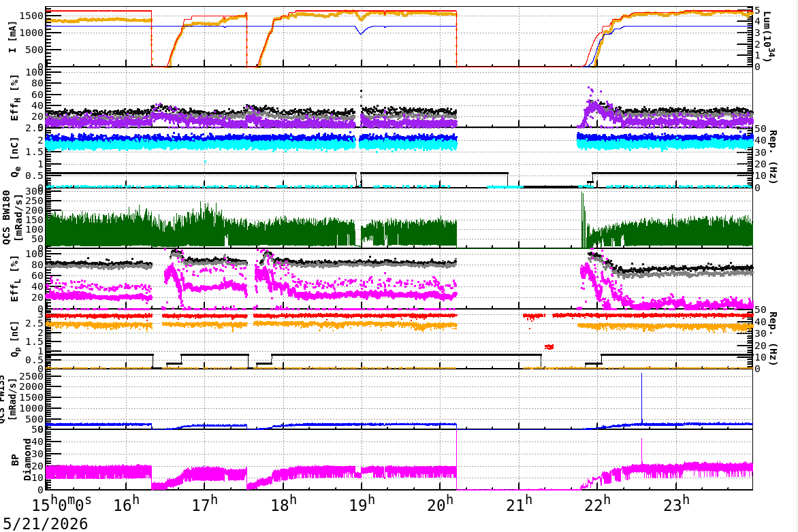Click the 22h time axis label
This screenshot has width=798, height=532.
tap(597, 503)
